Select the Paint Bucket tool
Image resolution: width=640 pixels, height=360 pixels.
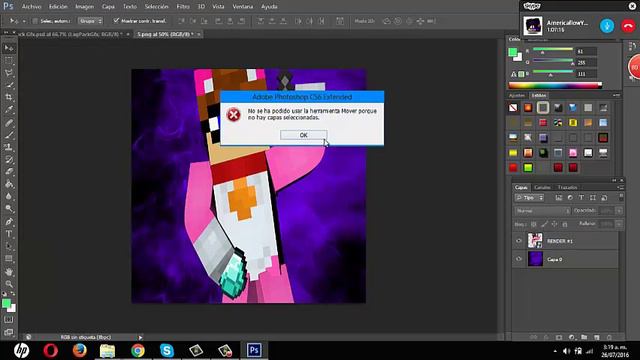(9, 184)
